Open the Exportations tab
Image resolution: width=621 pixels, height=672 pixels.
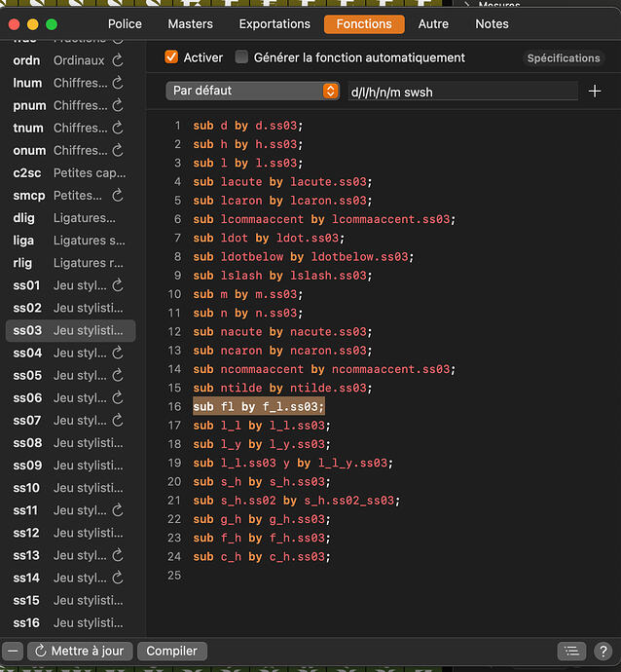tap(274, 23)
